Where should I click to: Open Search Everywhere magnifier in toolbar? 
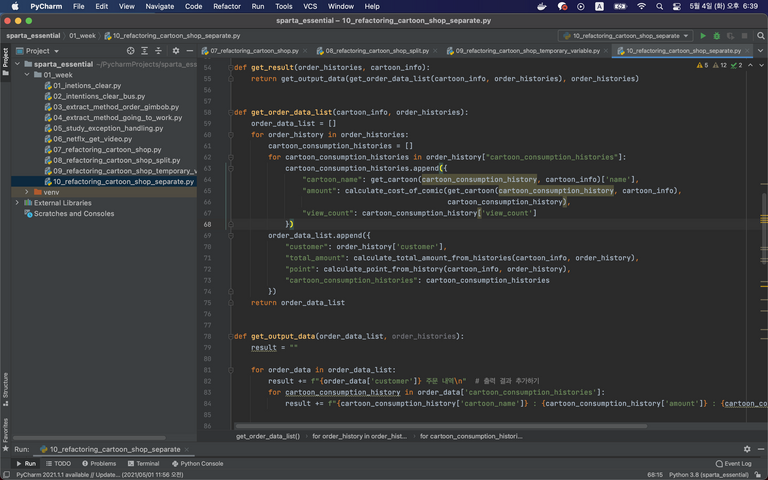pyautogui.click(x=760, y=36)
